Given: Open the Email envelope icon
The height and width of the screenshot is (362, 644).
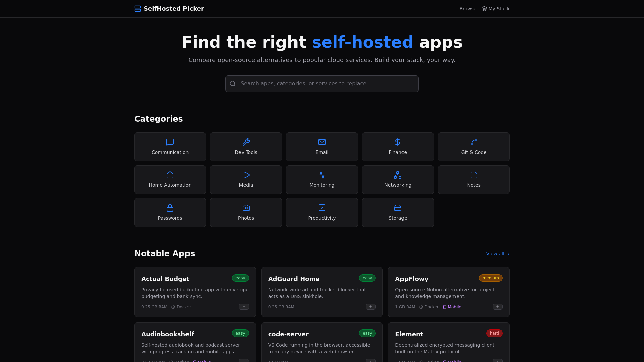Looking at the screenshot, I should click(x=322, y=142).
